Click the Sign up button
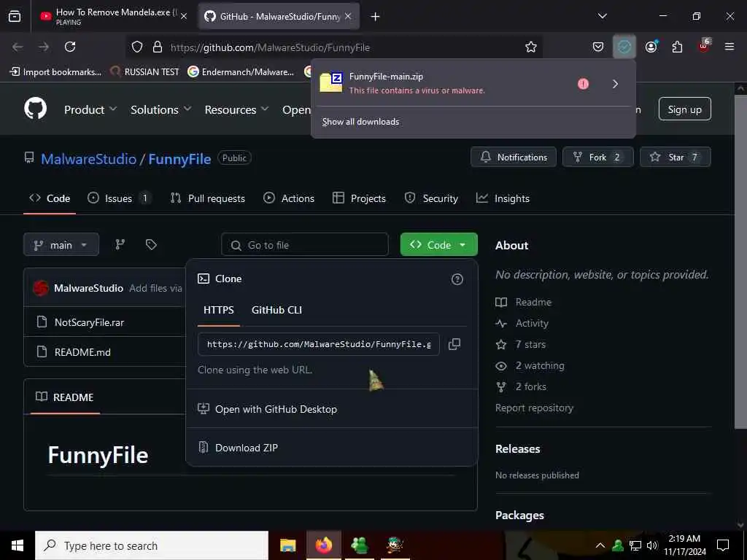 point(684,109)
